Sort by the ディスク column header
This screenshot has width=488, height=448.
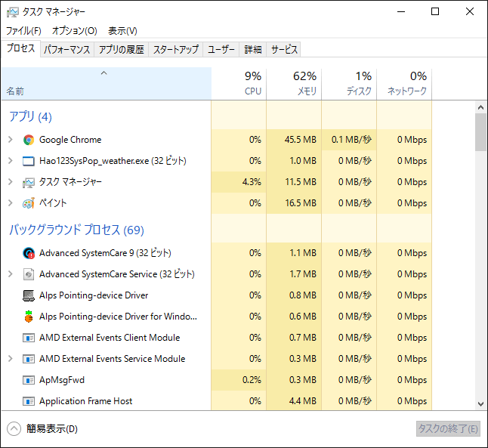(349, 84)
